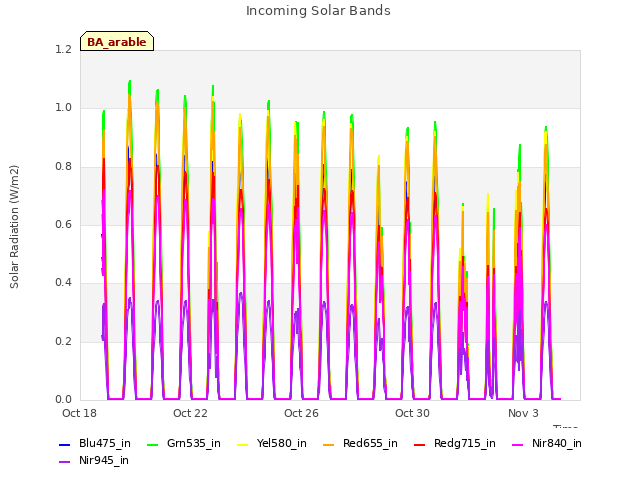The width and height of the screenshot is (640, 480).
Task: Toggle Nir945_in legend entry
Action: tap(94, 461)
